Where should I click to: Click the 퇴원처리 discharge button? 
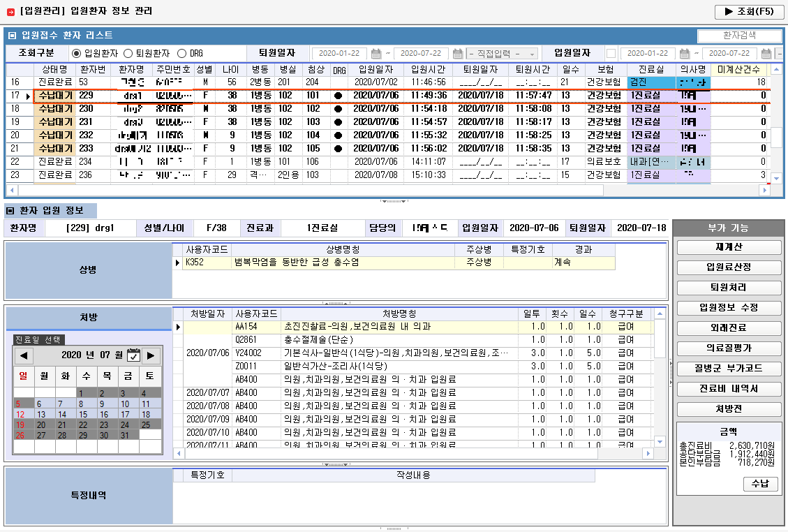point(729,288)
